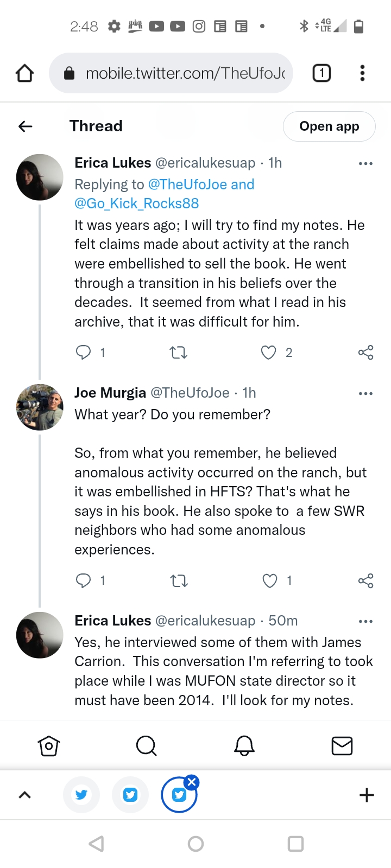Like Joe Murgia's tweet
This screenshot has height=868, width=391.
tap(270, 581)
